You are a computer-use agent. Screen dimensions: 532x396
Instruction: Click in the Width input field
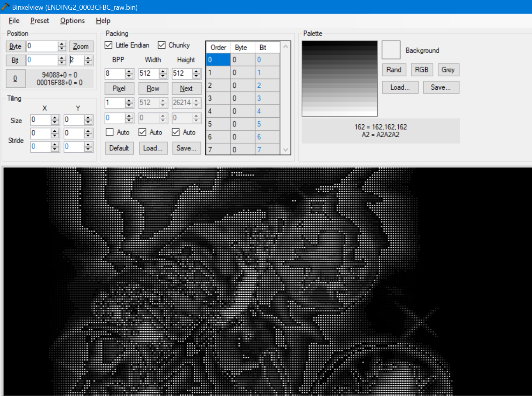[148, 73]
